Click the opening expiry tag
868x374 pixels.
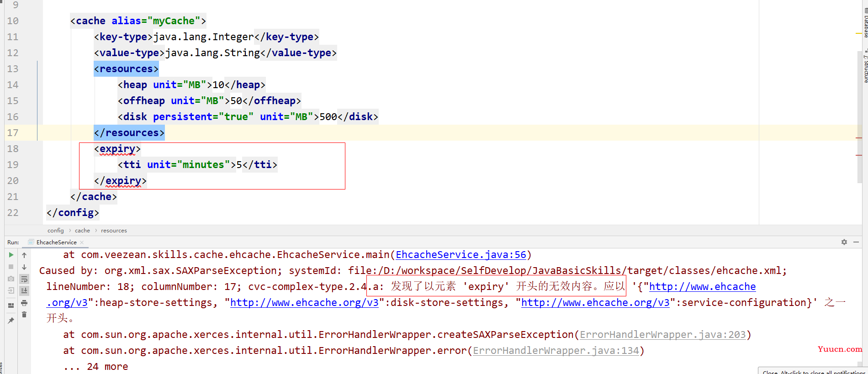(x=117, y=149)
